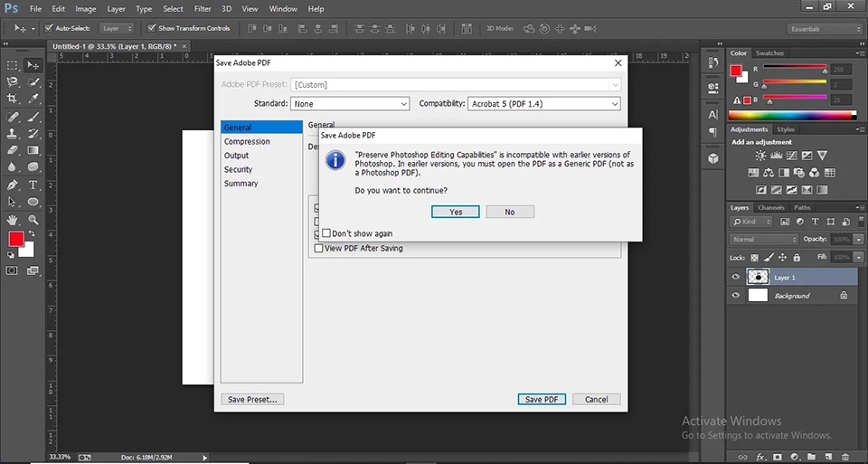Select the Brush tool

pos(33,117)
